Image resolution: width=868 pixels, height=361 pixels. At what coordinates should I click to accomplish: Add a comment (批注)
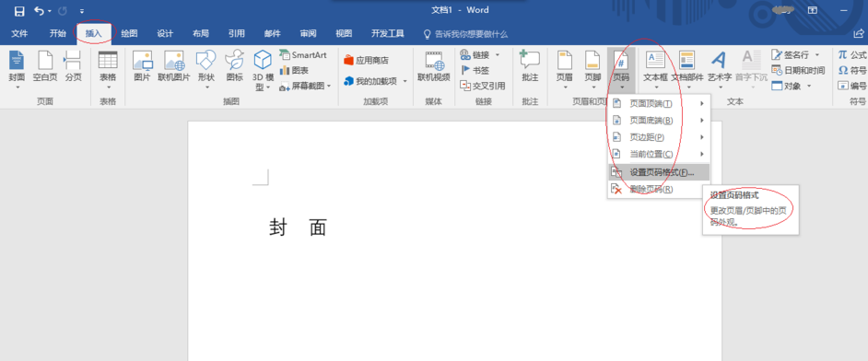point(530,66)
